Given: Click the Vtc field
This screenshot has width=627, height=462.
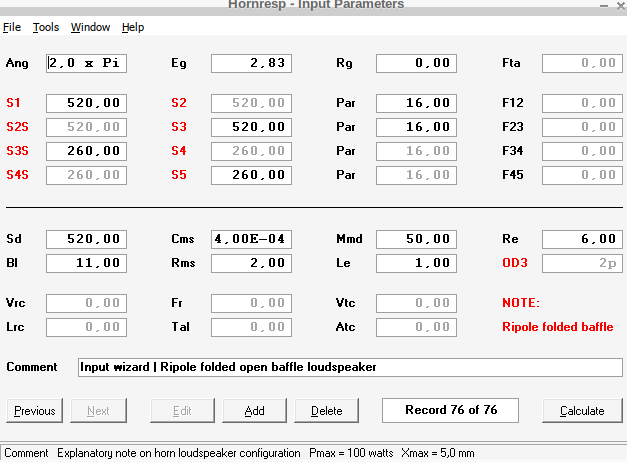Looking at the screenshot, I should [x=416, y=303].
